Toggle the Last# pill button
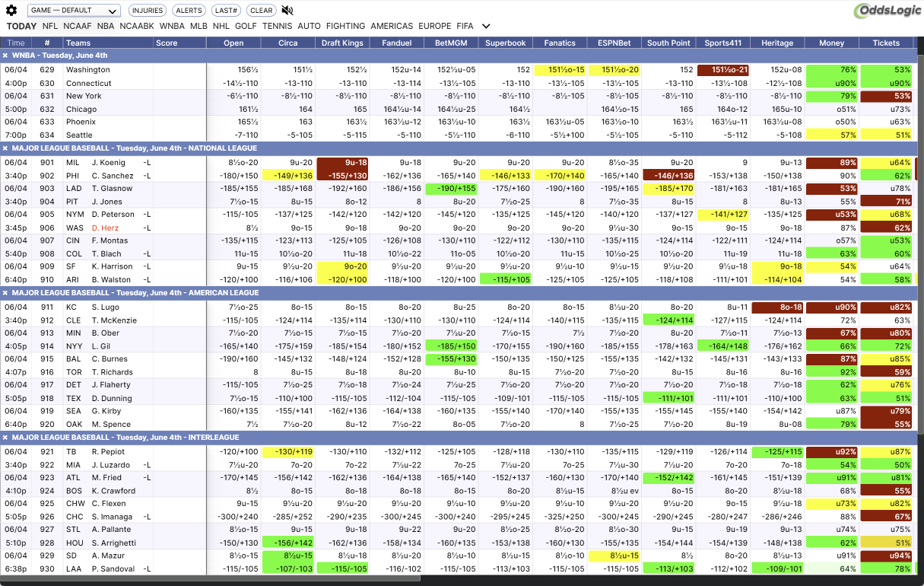The image size is (924, 586). click(x=227, y=11)
